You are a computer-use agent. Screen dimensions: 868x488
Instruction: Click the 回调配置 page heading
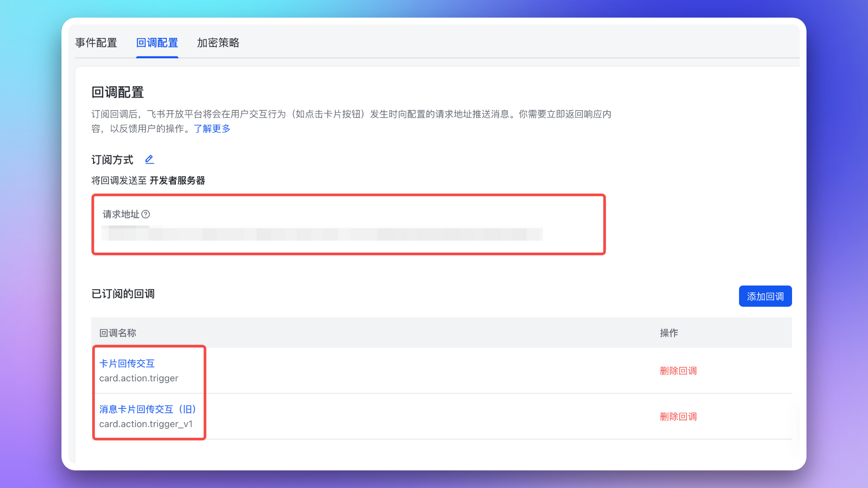point(118,93)
